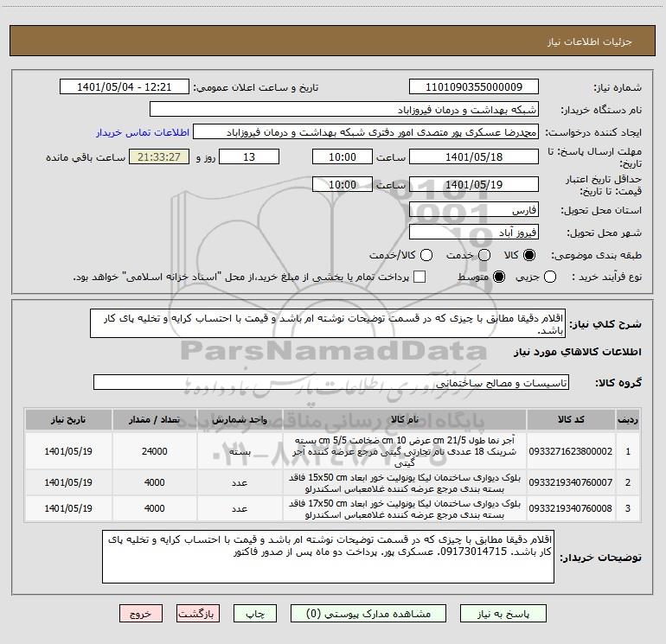Click unit بسته in row 1
This screenshot has height=644, width=666.
pyautogui.click(x=240, y=451)
